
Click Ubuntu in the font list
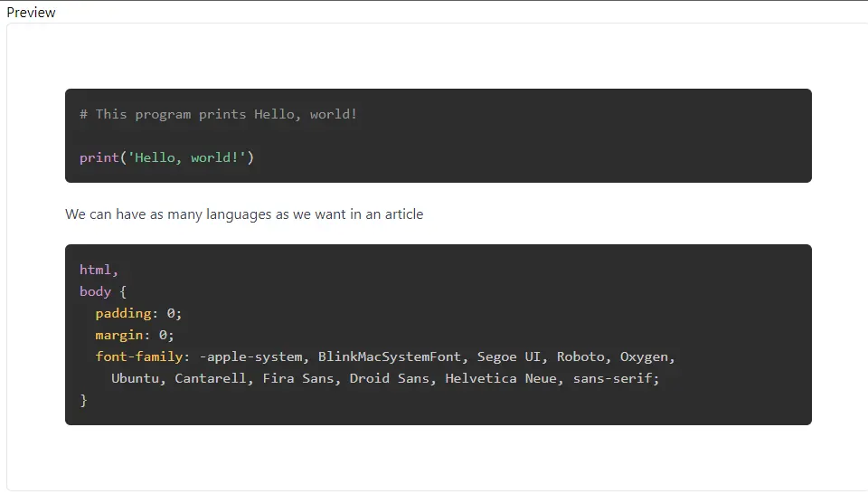(135, 378)
